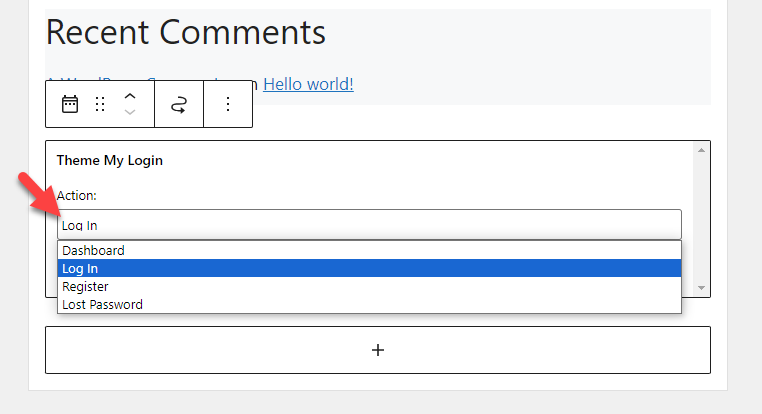Click the widget's vertical scrollbar track
762x414 pixels.
pos(701,219)
